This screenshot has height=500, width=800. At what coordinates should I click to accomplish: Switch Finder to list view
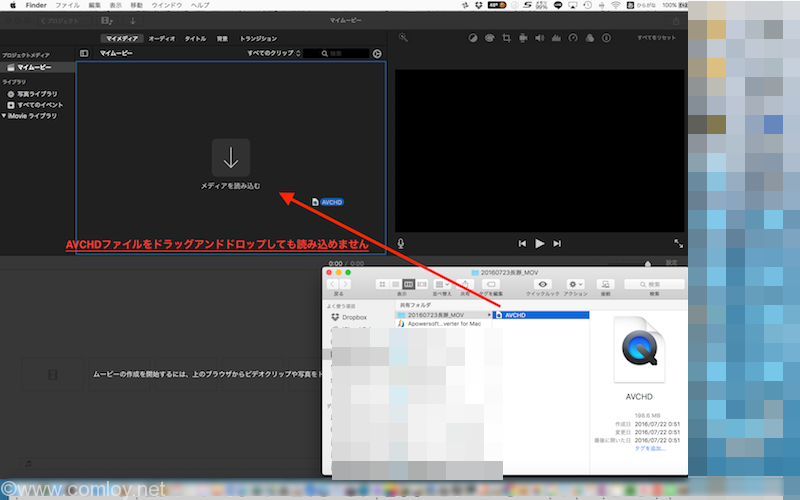[395, 284]
